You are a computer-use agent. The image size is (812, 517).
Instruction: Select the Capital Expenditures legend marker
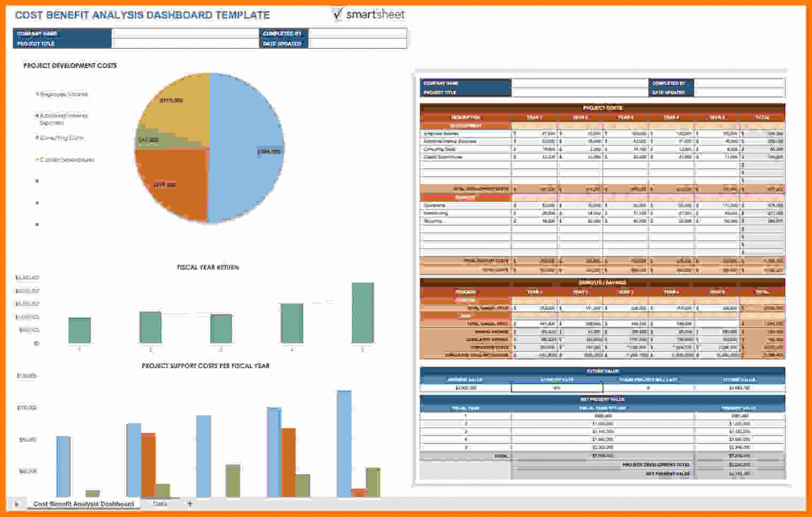pos(37,160)
